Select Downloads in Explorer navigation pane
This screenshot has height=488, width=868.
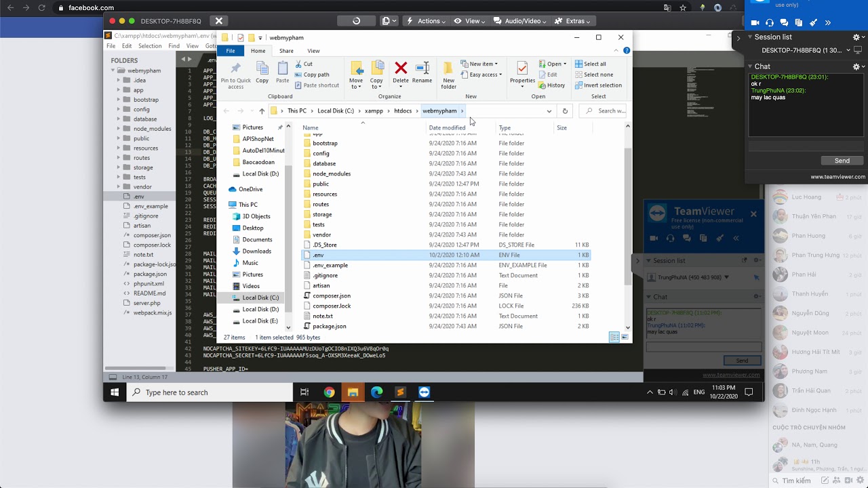[x=257, y=251]
